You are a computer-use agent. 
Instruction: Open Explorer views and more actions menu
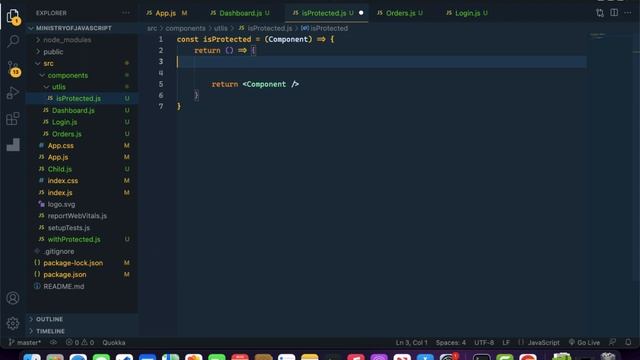(x=126, y=13)
